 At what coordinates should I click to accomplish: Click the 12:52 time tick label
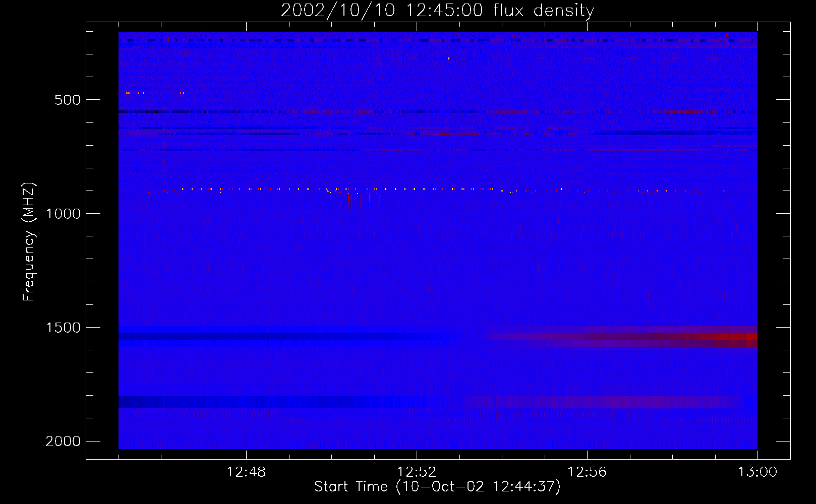click(x=417, y=472)
